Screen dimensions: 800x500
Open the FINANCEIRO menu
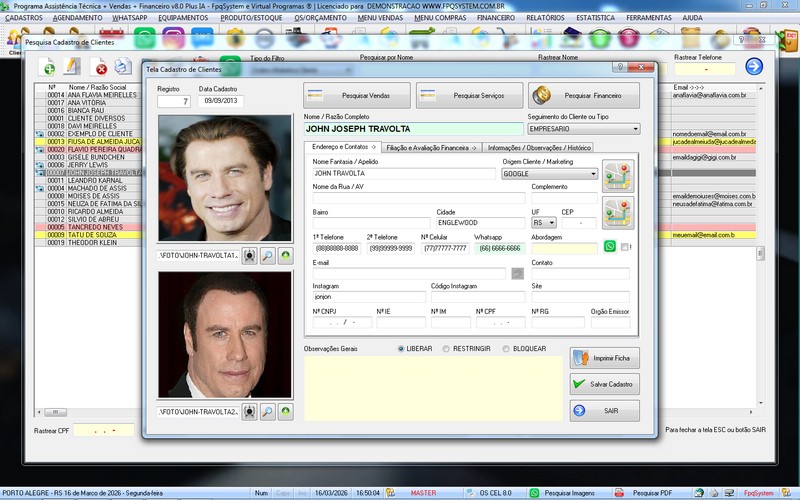(496, 18)
